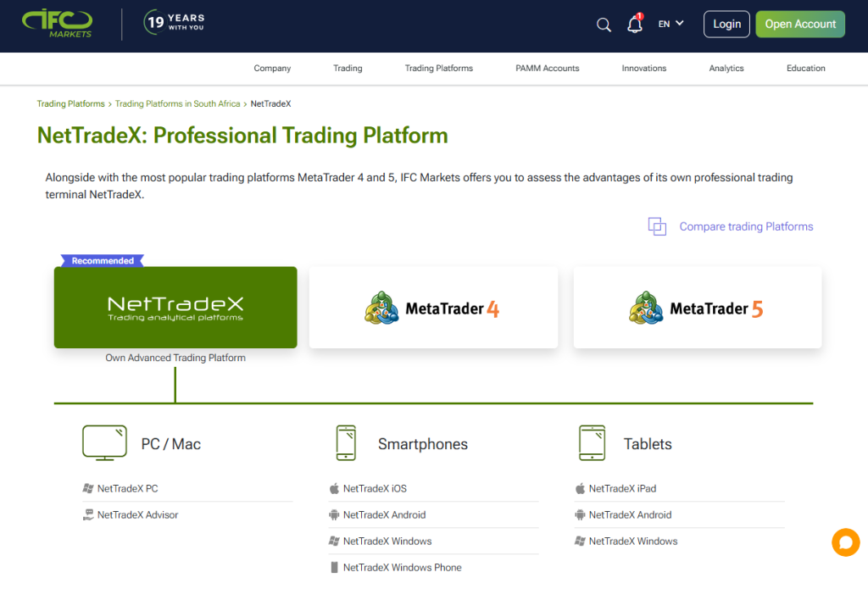Screen dimensions: 868x600
Task: Follow the Compare trading Platforms link
Action: (x=745, y=226)
